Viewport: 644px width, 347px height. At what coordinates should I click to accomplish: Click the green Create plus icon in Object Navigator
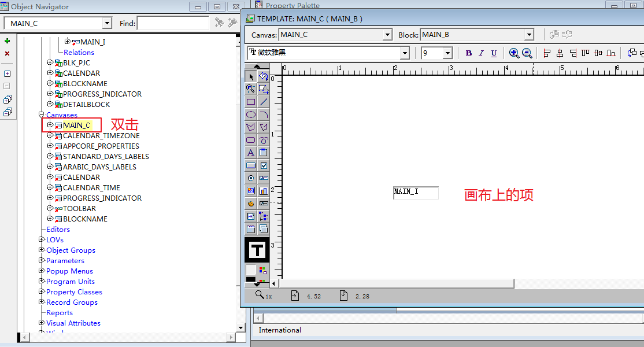pyautogui.click(x=7, y=40)
